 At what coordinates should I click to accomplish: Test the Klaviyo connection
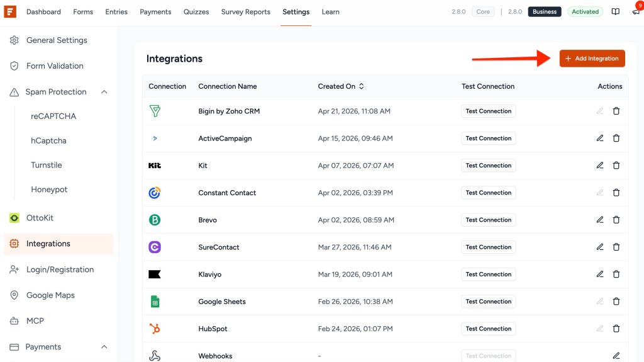(488, 274)
